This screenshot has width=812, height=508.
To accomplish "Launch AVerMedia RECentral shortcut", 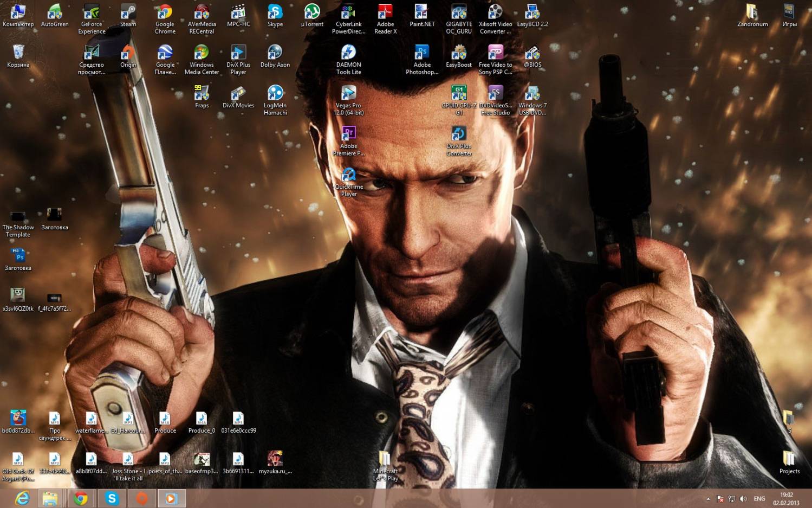I will pos(202,19).
